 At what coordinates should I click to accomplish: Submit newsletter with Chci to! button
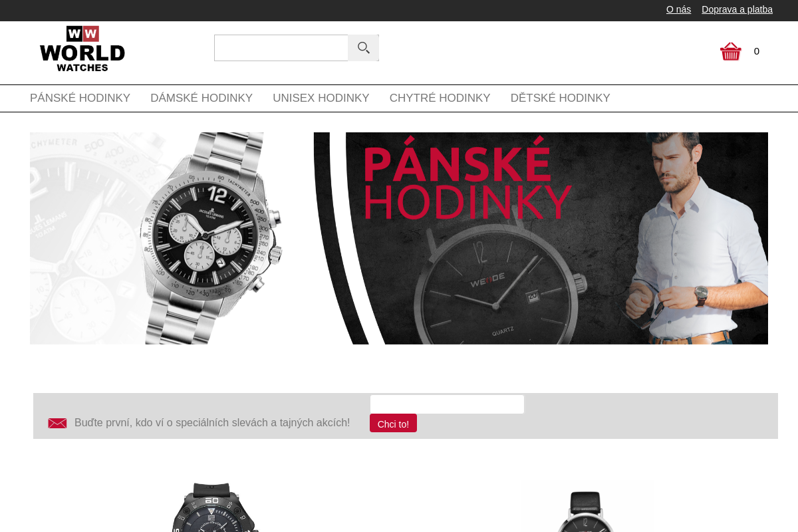(x=393, y=424)
